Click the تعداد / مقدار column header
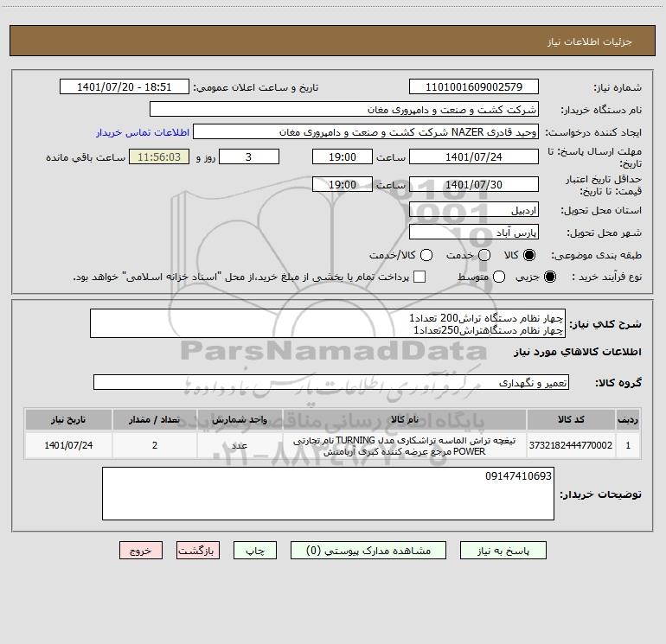Image resolution: width=666 pixels, height=644 pixels. point(155,419)
